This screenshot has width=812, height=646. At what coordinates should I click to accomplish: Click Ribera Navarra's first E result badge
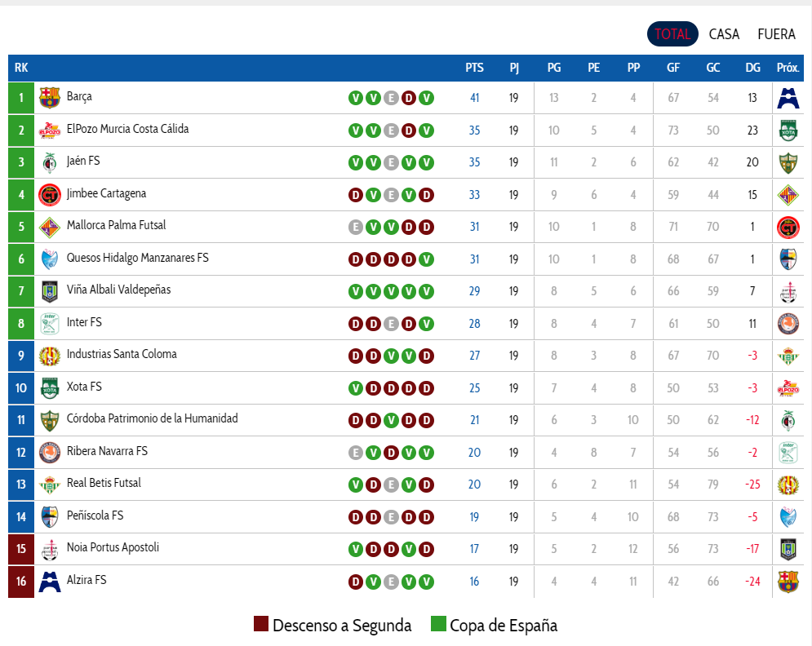pyautogui.click(x=356, y=453)
